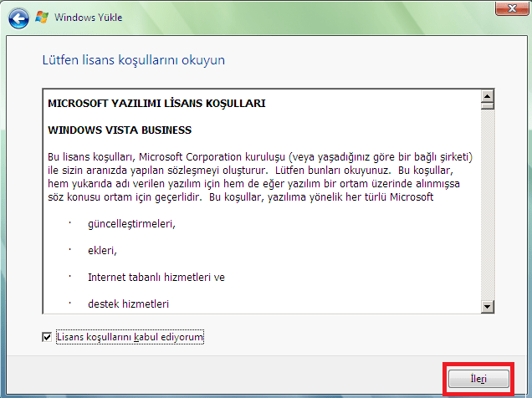Click 'Lütfen lisans koşullarını okuyun' heading
This screenshot has width=532, height=398.
(133, 60)
